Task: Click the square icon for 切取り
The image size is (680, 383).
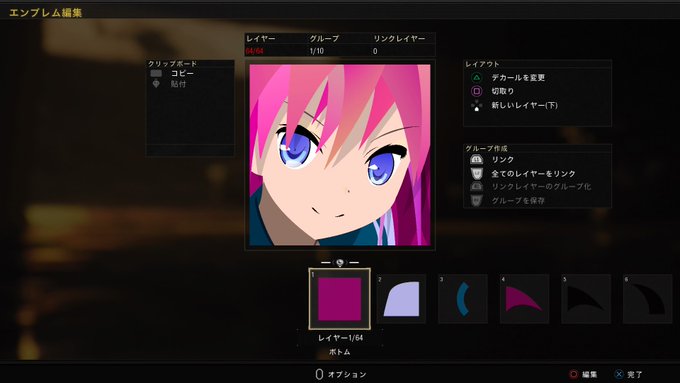Action: (476, 91)
